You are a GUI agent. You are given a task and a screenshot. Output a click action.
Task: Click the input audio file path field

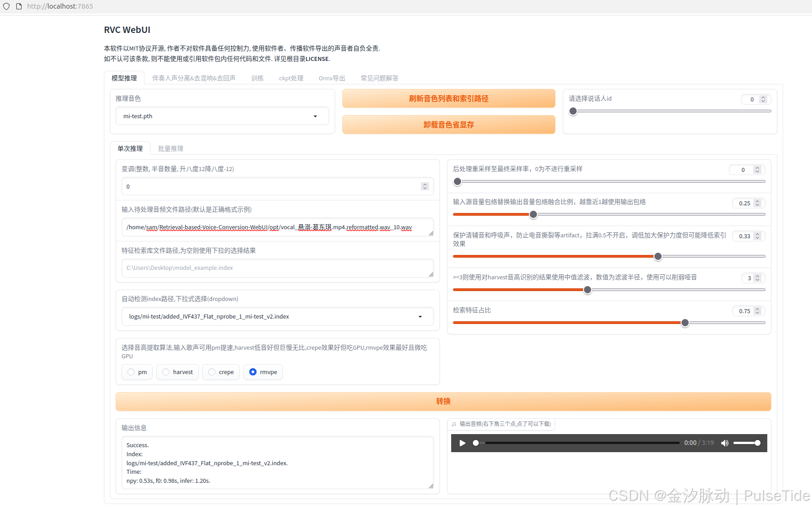coord(277,227)
